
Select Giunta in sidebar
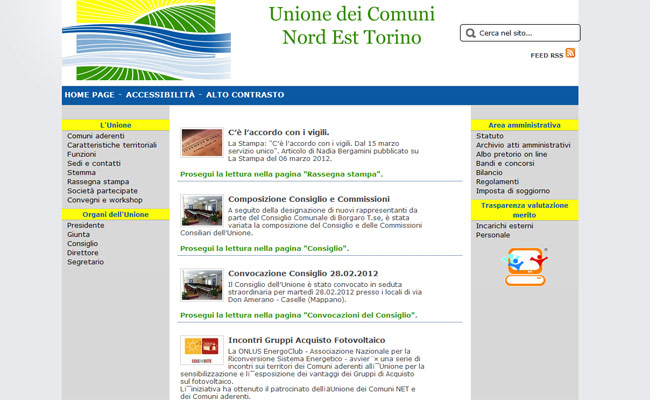(x=78, y=235)
